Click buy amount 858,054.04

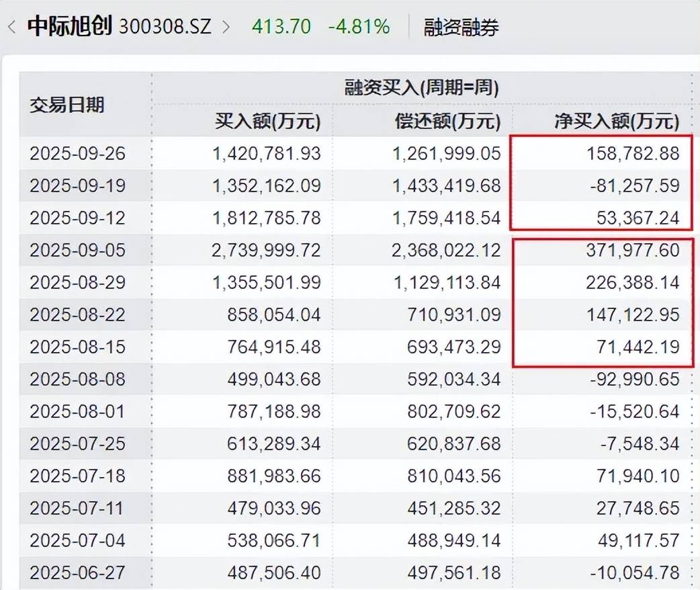[x=274, y=315]
